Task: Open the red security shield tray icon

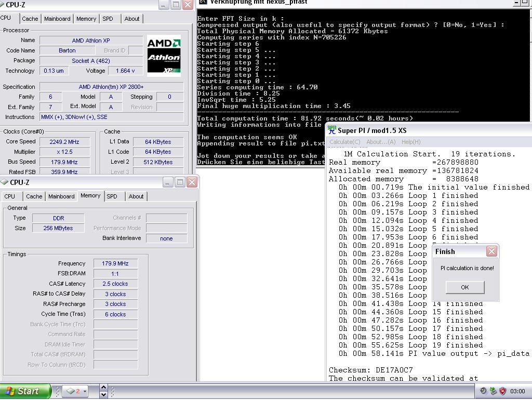Action: (503, 391)
